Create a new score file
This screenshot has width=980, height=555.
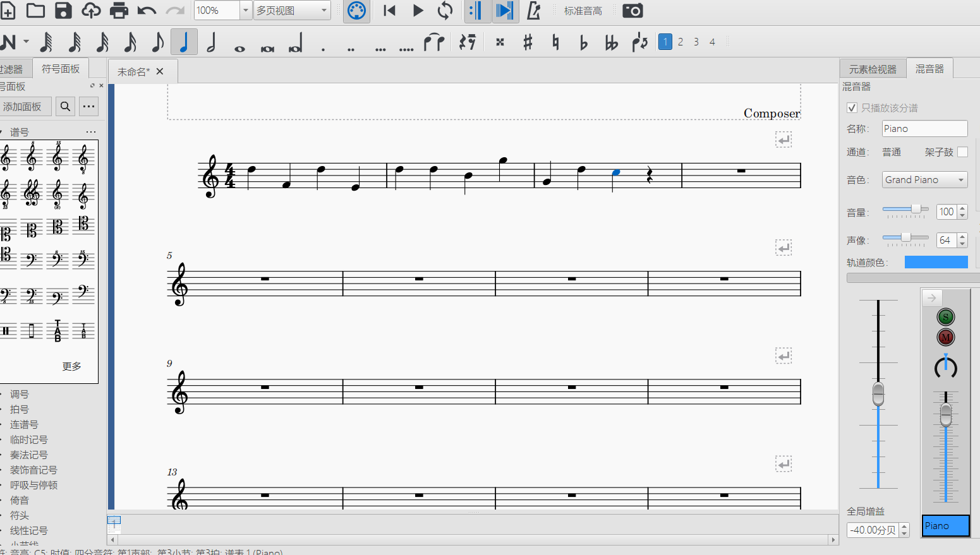coord(8,10)
